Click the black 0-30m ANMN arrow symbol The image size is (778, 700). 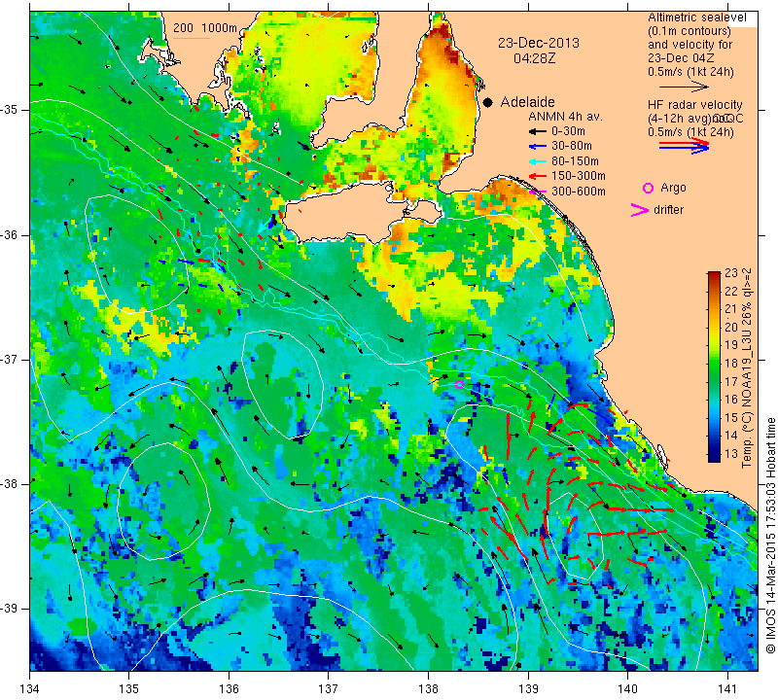click(x=537, y=131)
